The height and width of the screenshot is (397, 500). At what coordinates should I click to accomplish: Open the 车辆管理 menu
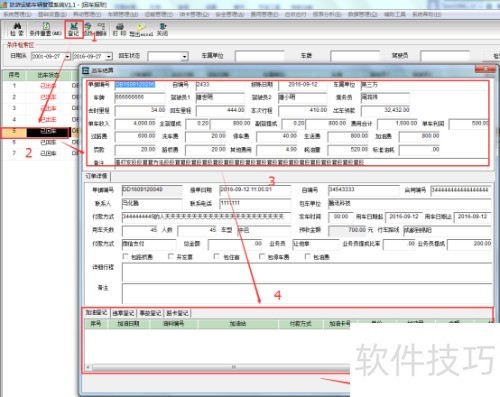coord(123,14)
